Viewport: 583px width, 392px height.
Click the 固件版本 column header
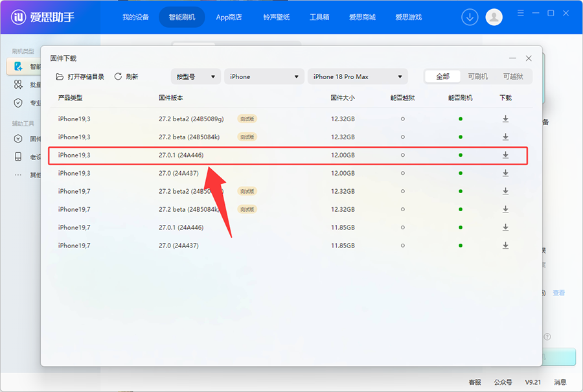170,98
